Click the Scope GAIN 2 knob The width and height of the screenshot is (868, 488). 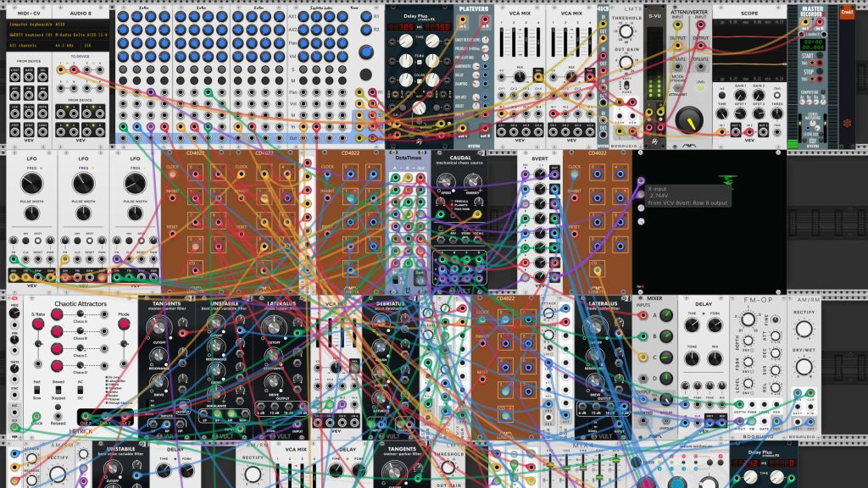pos(759,97)
